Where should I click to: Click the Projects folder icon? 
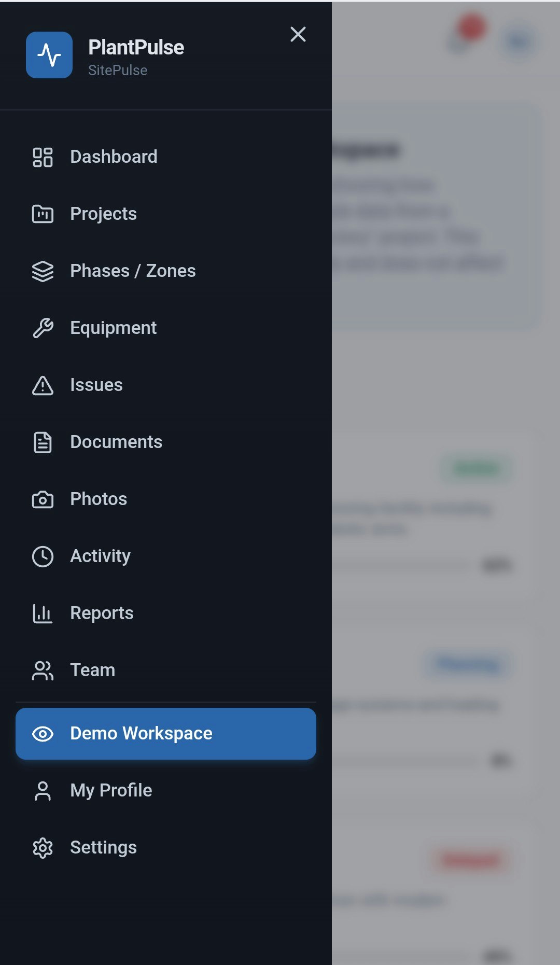(x=43, y=214)
